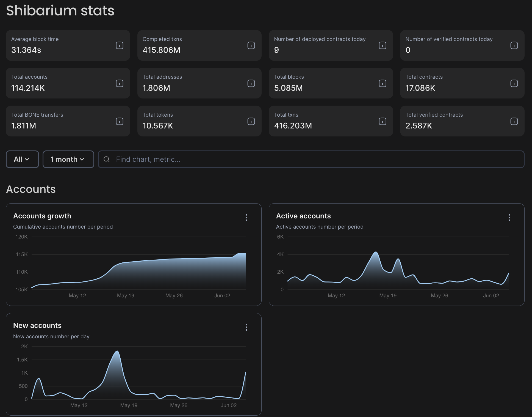Screen dimensions: 532x417
Task: Click info icon on Completed txns card
Action: (251, 45)
